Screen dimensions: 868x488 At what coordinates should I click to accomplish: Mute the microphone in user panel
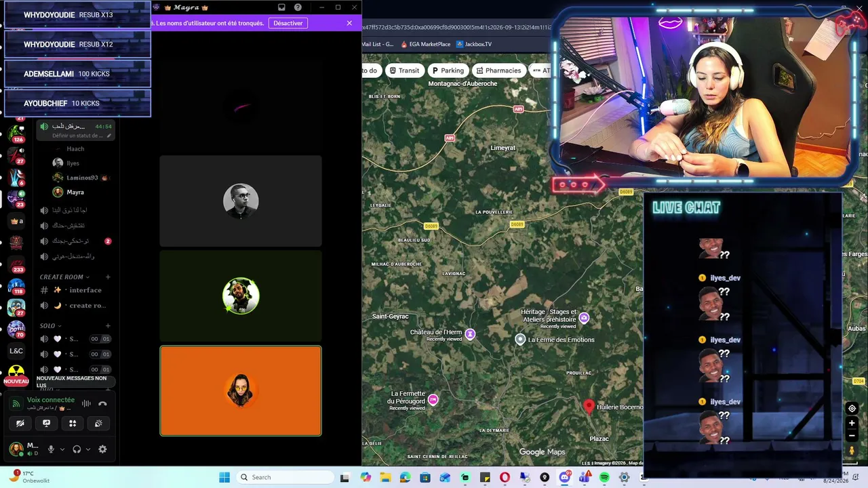(51, 449)
